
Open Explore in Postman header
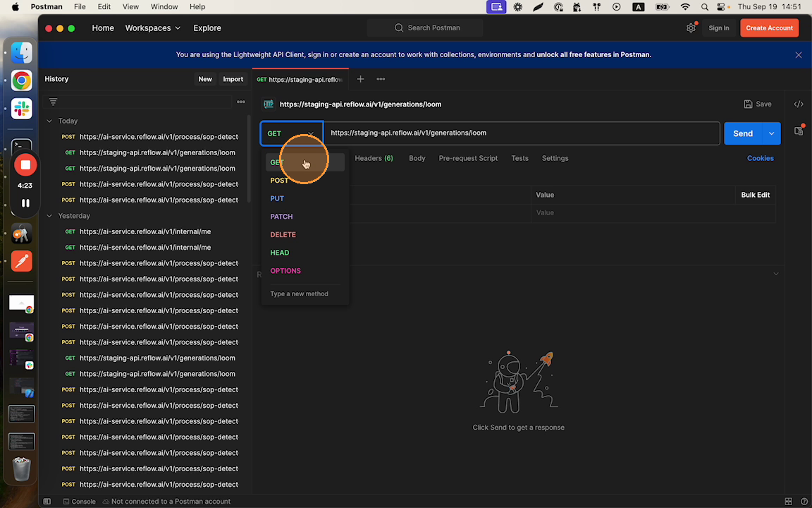tap(207, 28)
